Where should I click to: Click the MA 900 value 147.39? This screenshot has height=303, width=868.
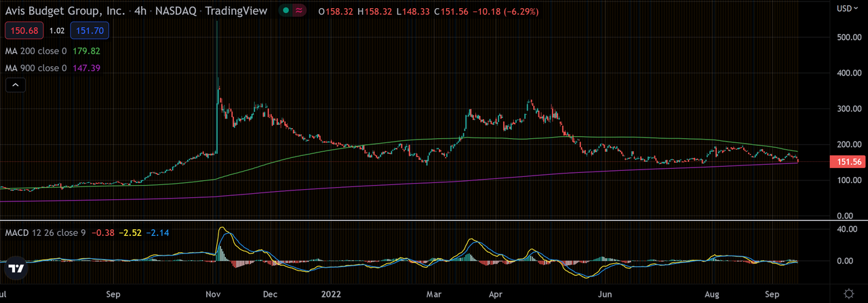[x=86, y=68]
